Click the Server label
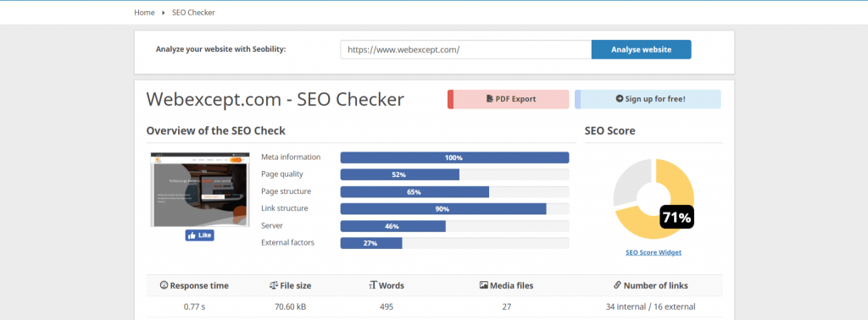 click(272, 225)
